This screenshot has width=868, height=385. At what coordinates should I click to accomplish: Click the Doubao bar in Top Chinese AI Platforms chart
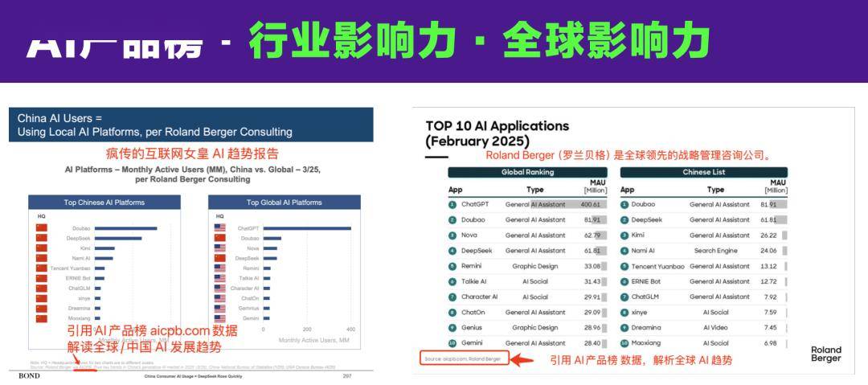tap(125, 228)
